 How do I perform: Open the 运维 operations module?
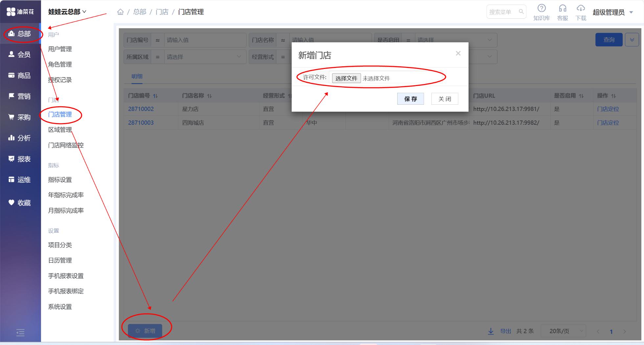(20, 180)
